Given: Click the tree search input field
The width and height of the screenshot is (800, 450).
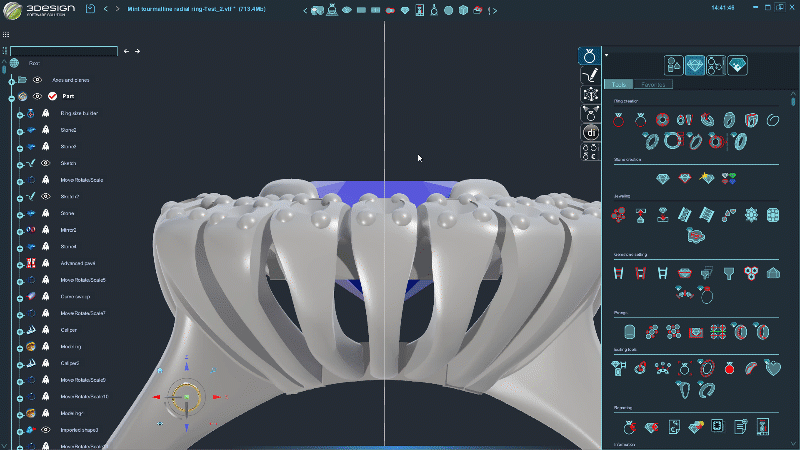Looking at the screenshot, I should pos(65,50).
